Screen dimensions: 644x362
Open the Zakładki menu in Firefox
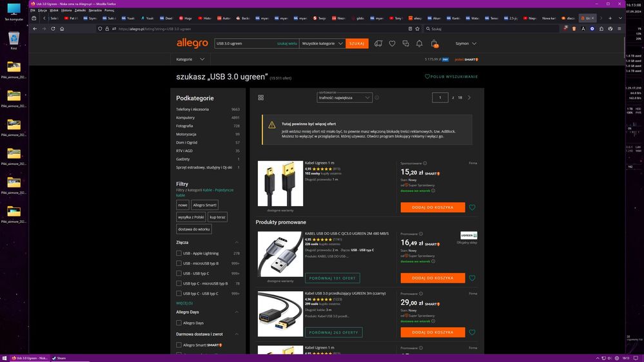[x=80, y=10]
